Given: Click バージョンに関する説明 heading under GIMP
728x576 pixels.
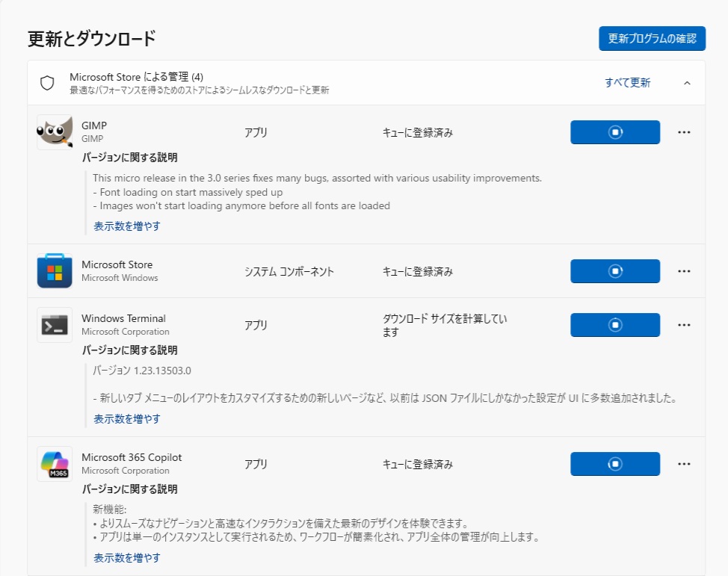Looking at the screenshot, I should (x=129, y=158).
